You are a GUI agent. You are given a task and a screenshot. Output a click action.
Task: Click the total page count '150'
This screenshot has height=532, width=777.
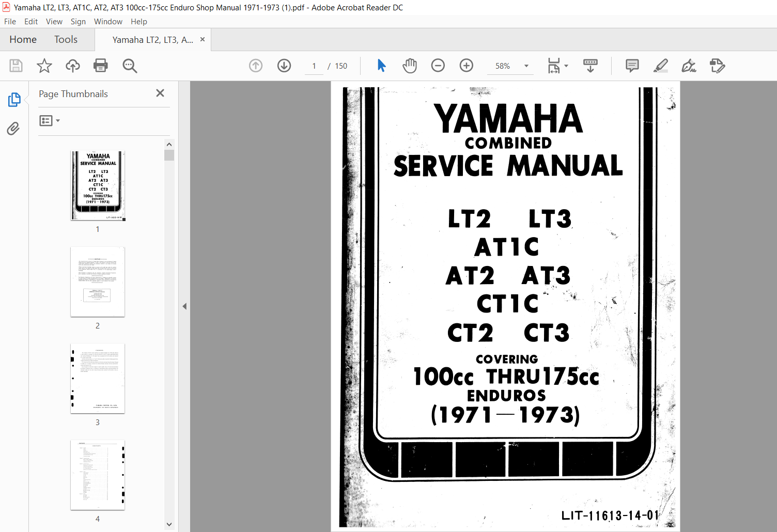(341, 66)
